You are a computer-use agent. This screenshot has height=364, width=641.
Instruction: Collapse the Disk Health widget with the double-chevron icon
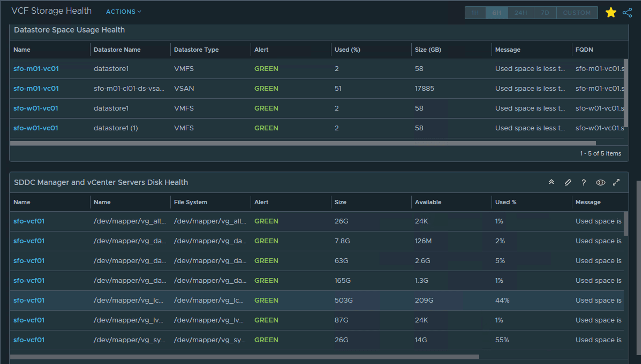[x=551, y=182]
